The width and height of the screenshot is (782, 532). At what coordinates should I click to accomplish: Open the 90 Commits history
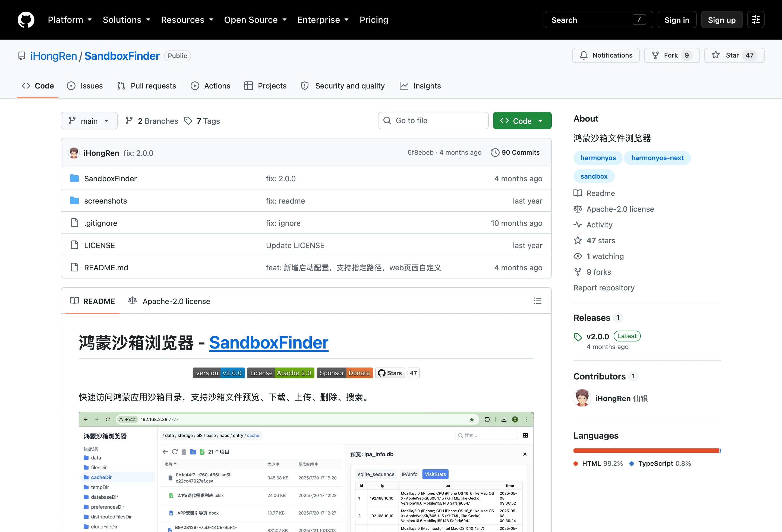click(x=515, y=153)
